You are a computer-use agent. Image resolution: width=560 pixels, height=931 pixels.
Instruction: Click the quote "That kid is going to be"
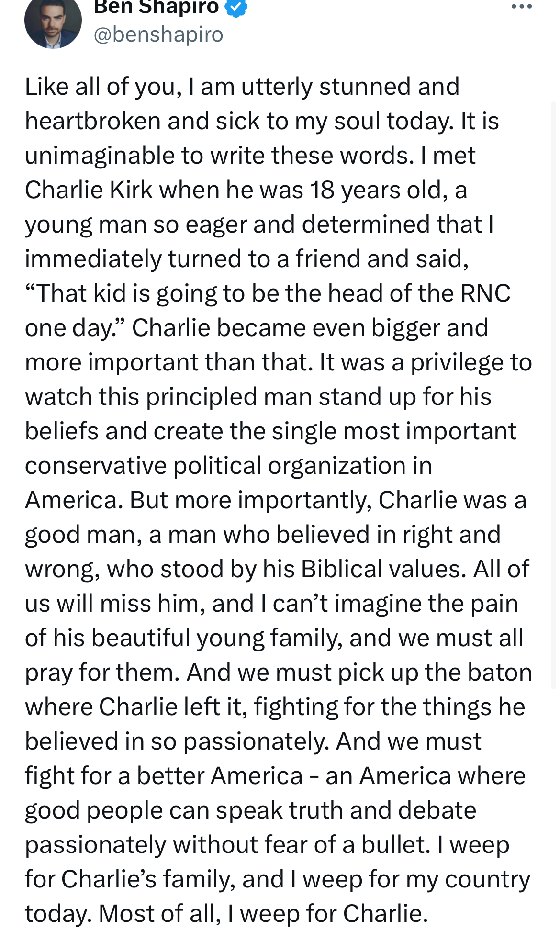point(156,293)
